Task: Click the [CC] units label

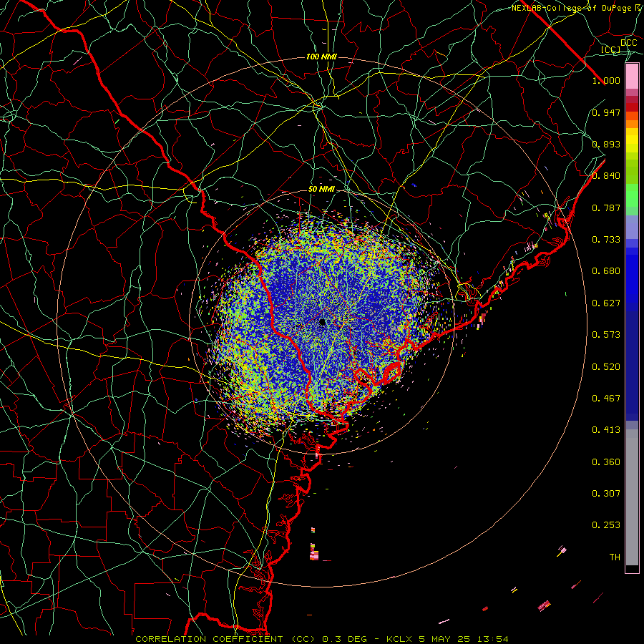Action: 611,49
